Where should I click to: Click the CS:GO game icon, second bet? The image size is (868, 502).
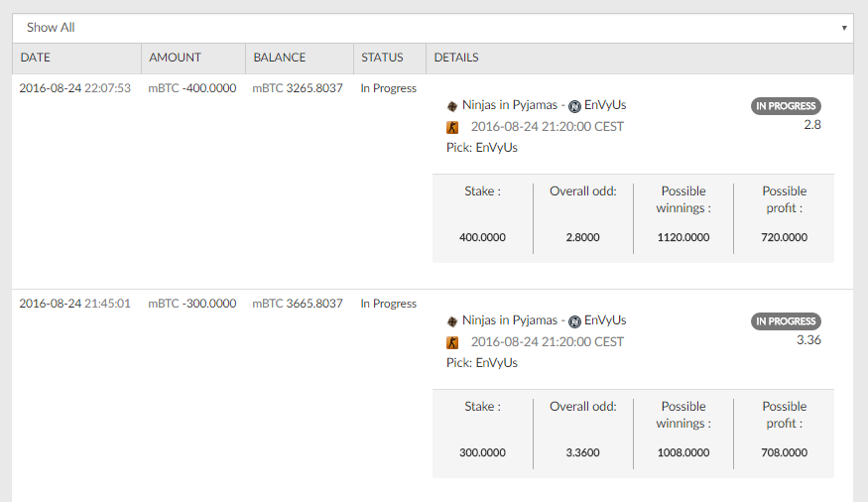452,342
